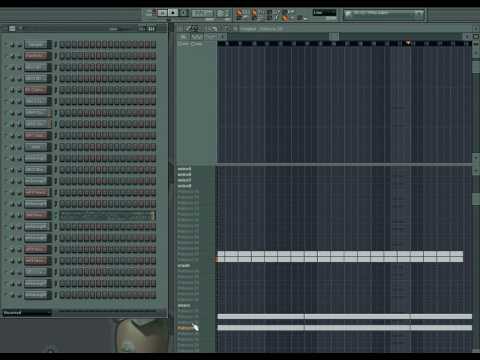Toggle the channel select LED of the topmost channel

(x=55, y=44)
